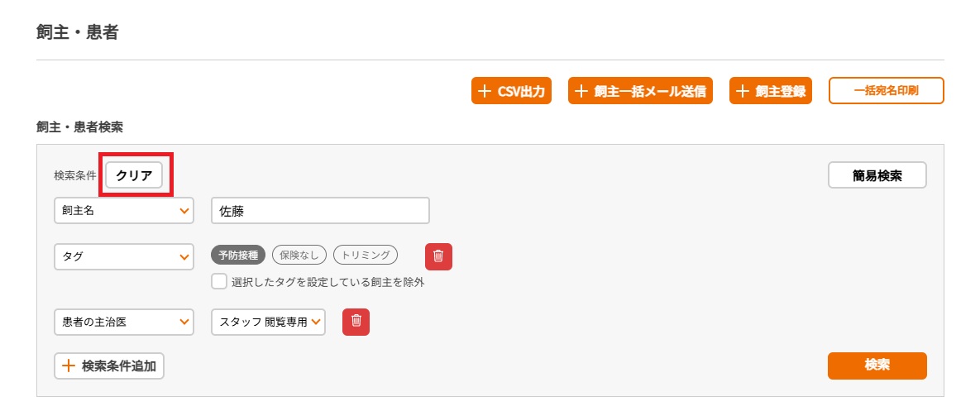The width and height of the screenshot is (980, 411).
Task: Delete the 患者の主治医 condition row
Action: [x=356, y=322]
